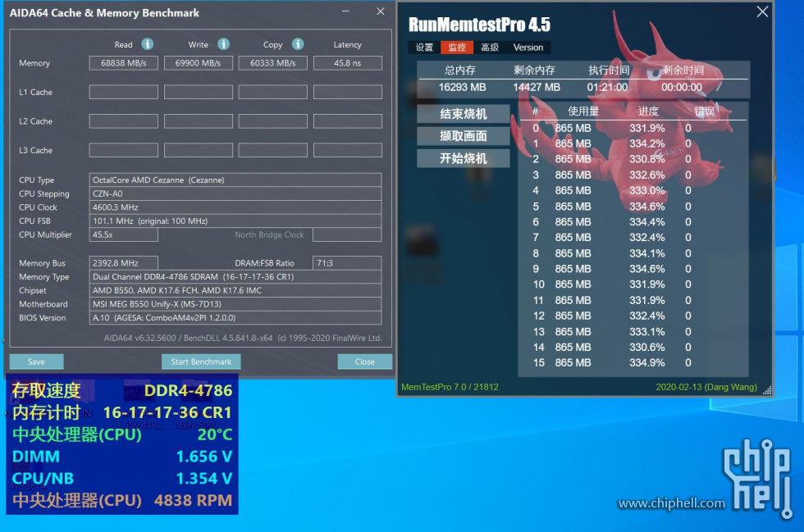Select thread row 5 progress 334.6%
The height and width of the screenshot is (532, 804).
647,207
